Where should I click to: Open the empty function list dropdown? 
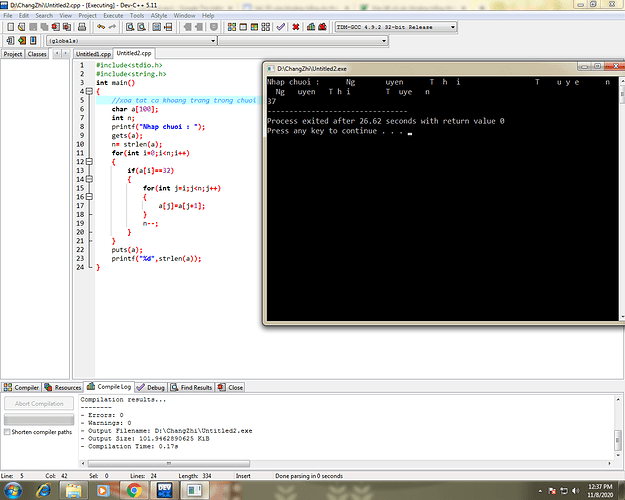click(x=384, y=41)
